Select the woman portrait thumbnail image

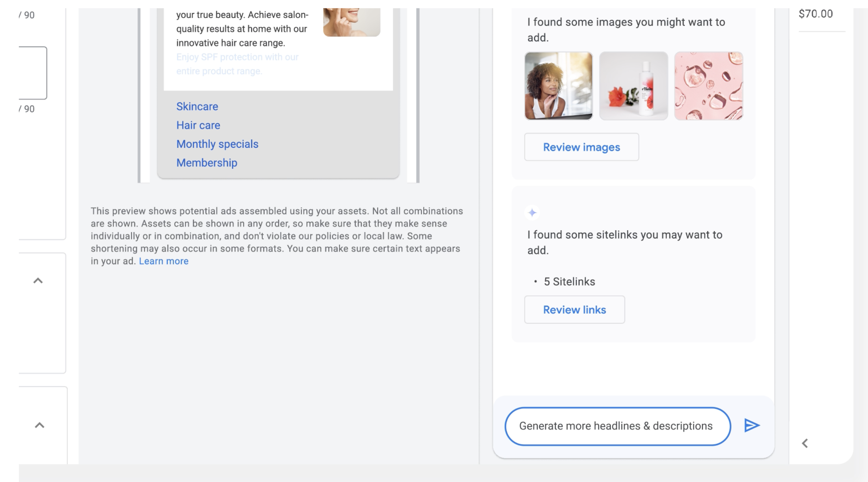558,86
